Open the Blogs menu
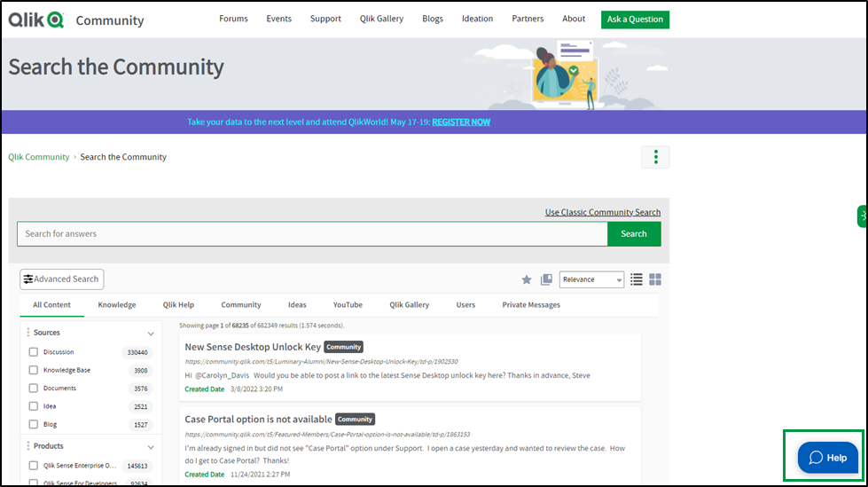Screen dimensions: 868x487 [x=433, y=19]
